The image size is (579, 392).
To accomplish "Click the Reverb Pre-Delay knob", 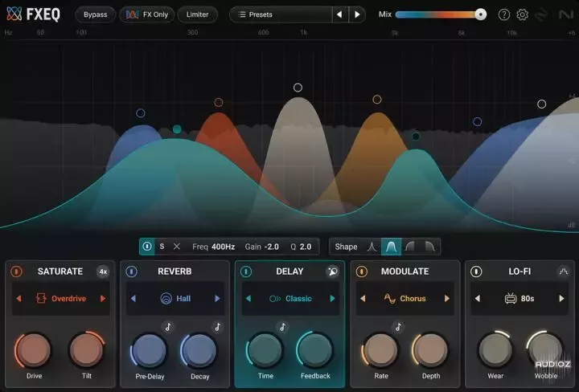I will tap(150, 350).
